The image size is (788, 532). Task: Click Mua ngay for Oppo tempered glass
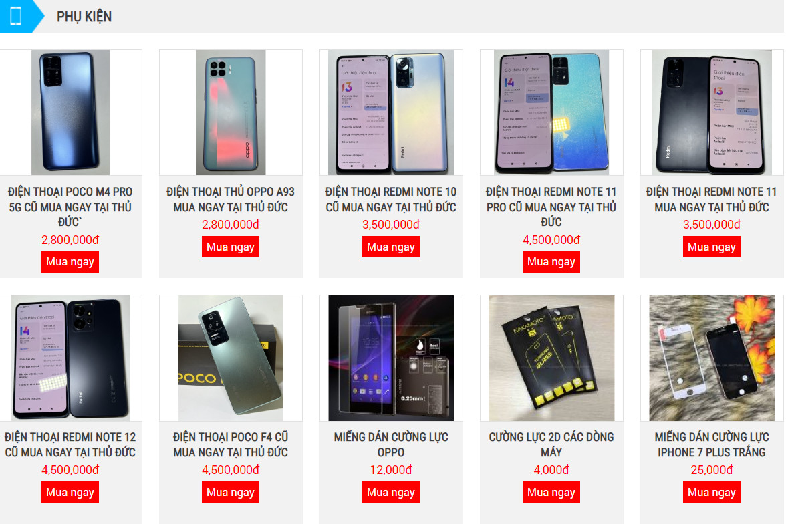pos(391,493)
